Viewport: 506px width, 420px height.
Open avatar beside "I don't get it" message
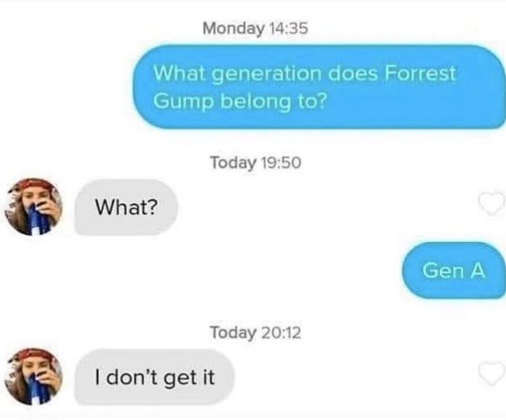34,377
